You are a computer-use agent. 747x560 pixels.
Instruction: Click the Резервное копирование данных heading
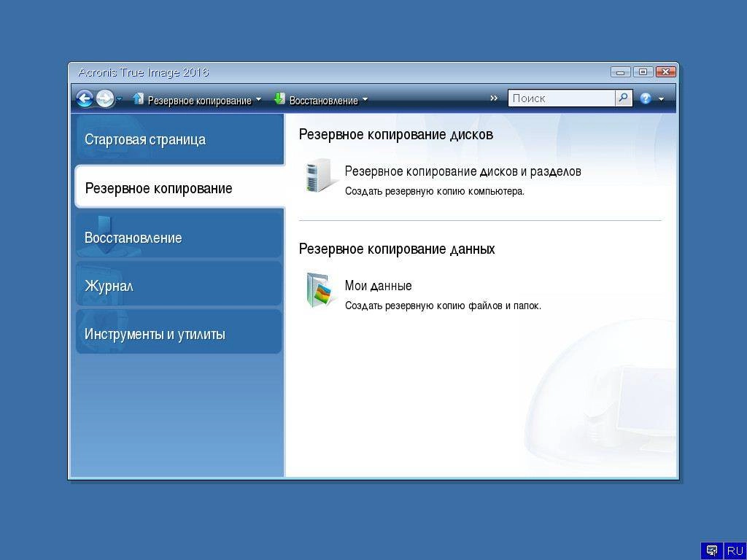[x=397, y=249]
